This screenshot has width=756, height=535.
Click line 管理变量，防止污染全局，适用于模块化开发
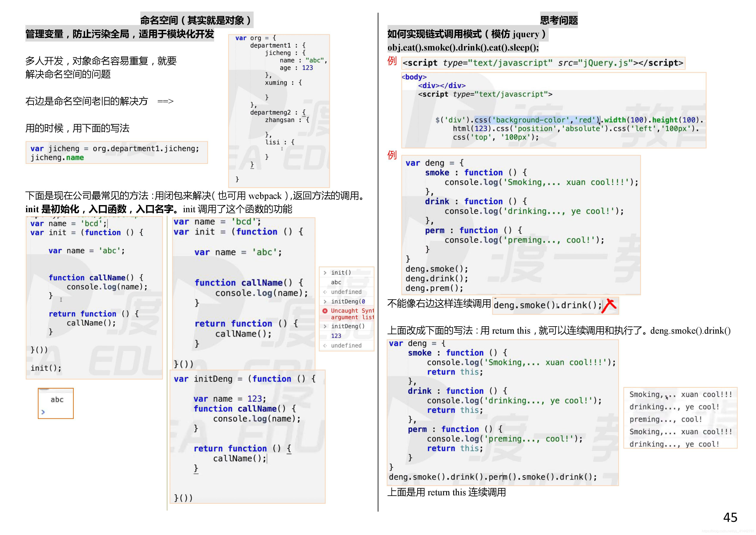pyautogui.click(x=120, y=34)
